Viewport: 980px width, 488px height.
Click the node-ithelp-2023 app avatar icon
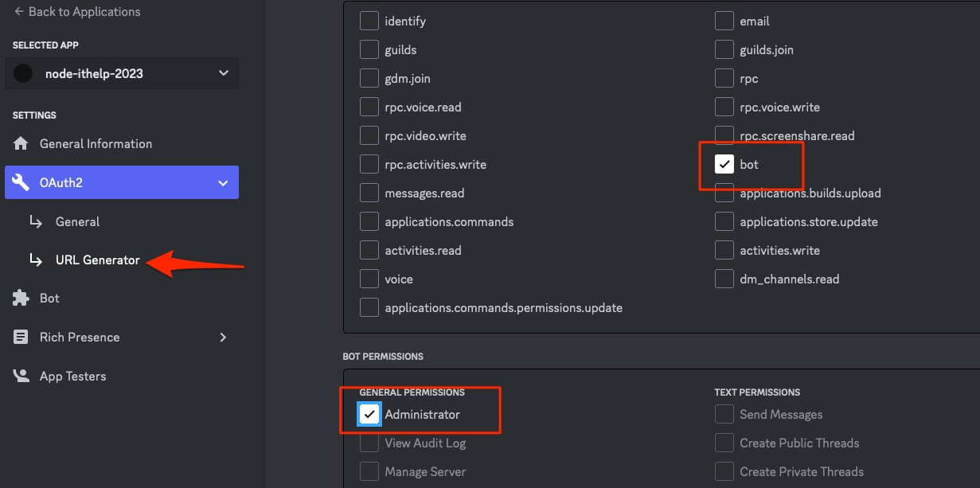coord(23,74)
